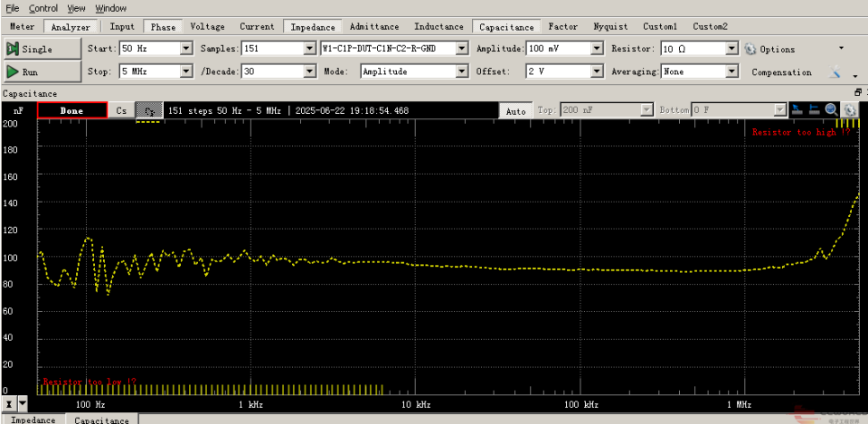Click the X axis button below plot

tap(9, 403)
